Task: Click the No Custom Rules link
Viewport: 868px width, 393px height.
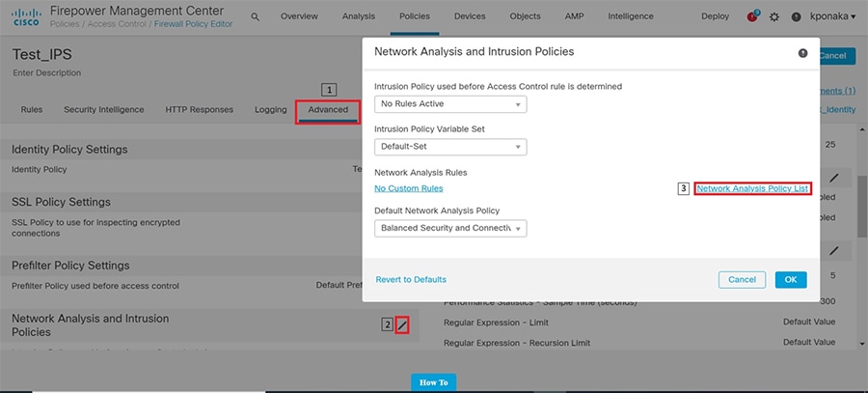Action: 409,188
